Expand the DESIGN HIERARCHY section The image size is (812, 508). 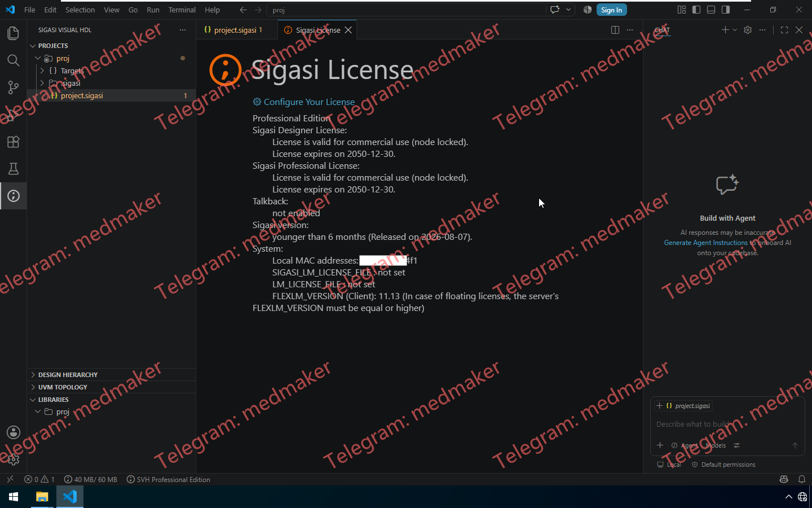pyautogui.click(x=33, y=375)
